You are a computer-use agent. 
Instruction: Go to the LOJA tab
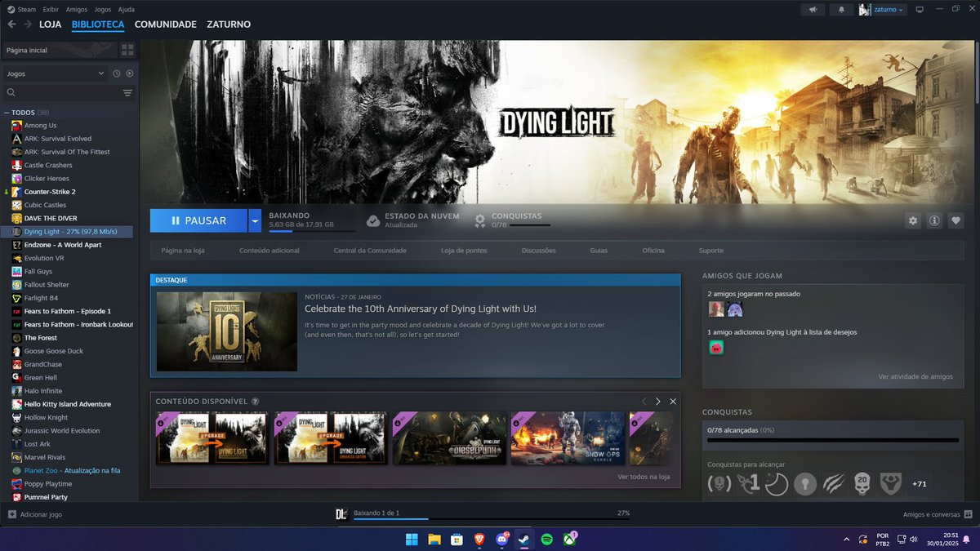click(51, 24)
